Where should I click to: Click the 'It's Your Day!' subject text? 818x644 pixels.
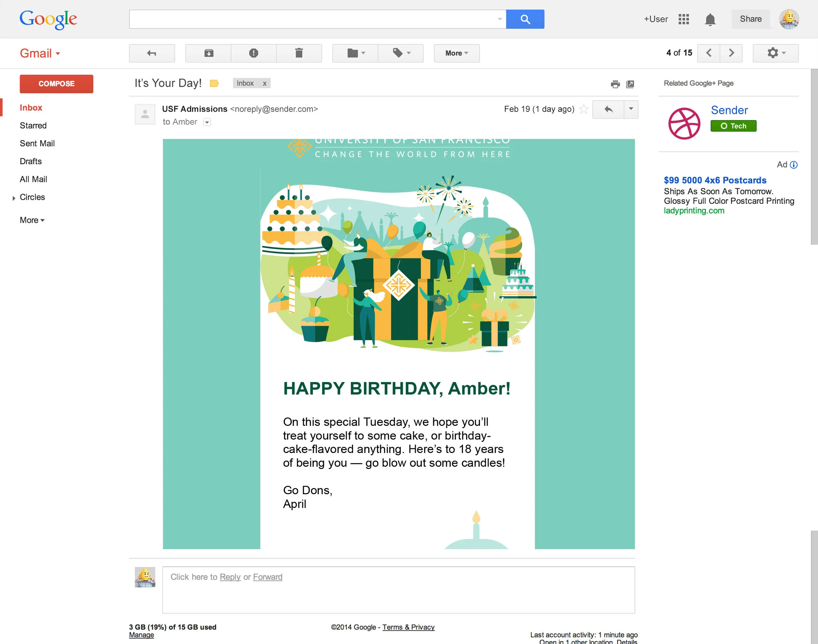tap(168, 83)
